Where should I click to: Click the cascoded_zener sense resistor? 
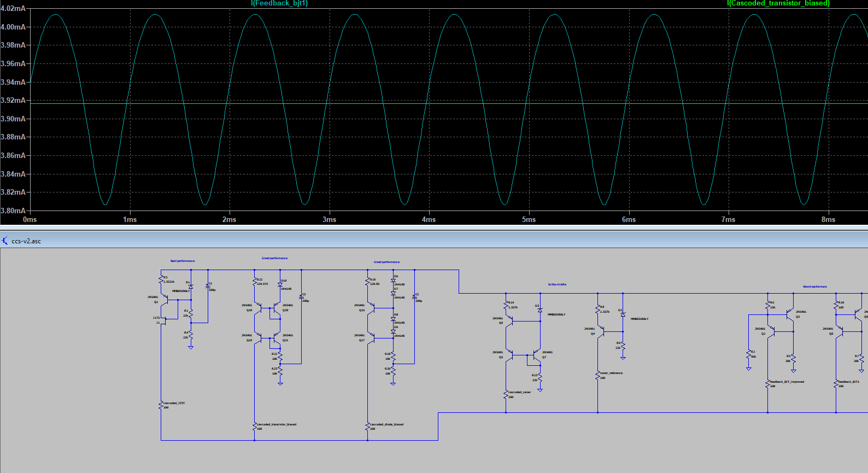(x=506, y=394)
